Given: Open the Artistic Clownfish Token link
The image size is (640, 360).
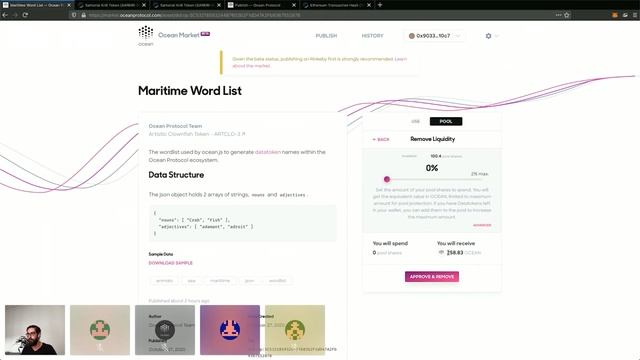Looking at the screenshot, I should point(197,134).
